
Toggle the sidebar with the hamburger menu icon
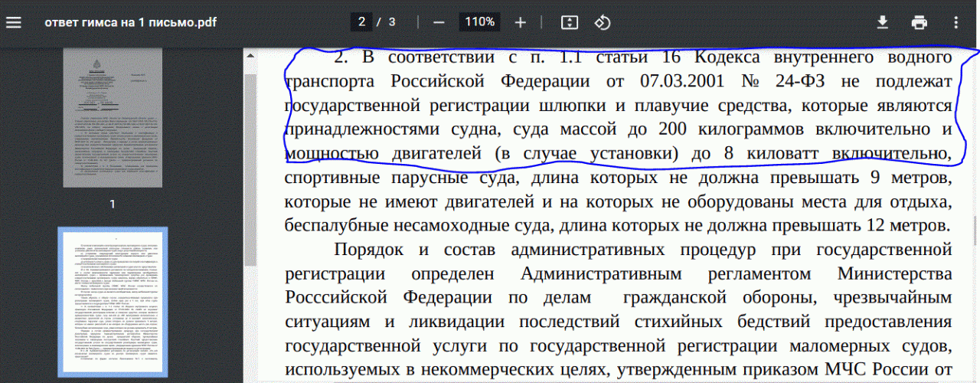[x=14, y=22]
